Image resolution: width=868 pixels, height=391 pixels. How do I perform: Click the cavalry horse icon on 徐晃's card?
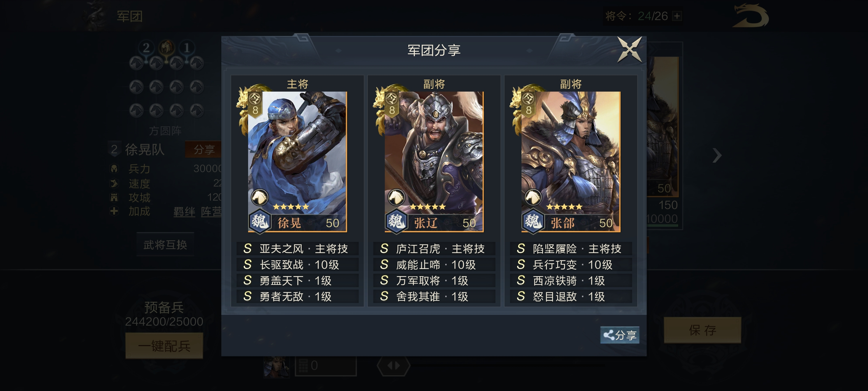(259, 197)
